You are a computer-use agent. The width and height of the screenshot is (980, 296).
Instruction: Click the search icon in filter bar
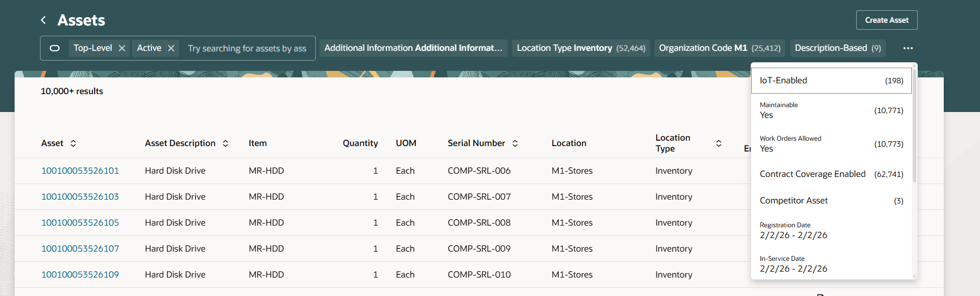[x=55, y=48]
